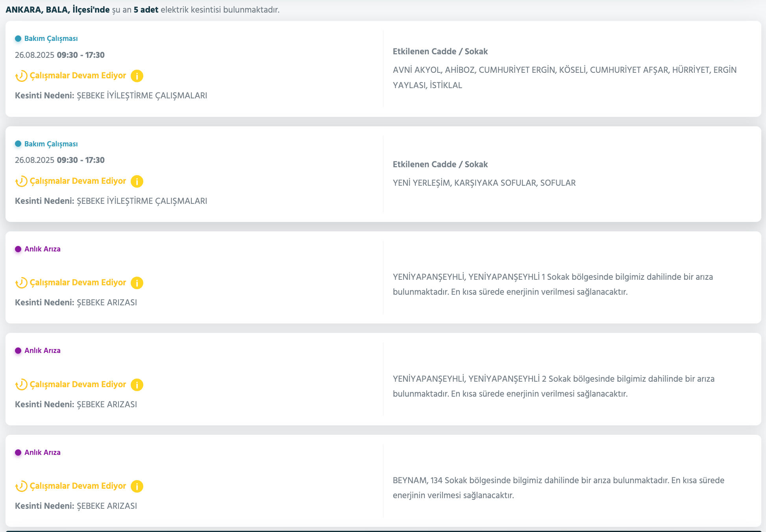Click Çalışmalar Devam Ediyor status in YENİYAPANŞEYHLİ 2 card
766x532 pixels.
78,384
